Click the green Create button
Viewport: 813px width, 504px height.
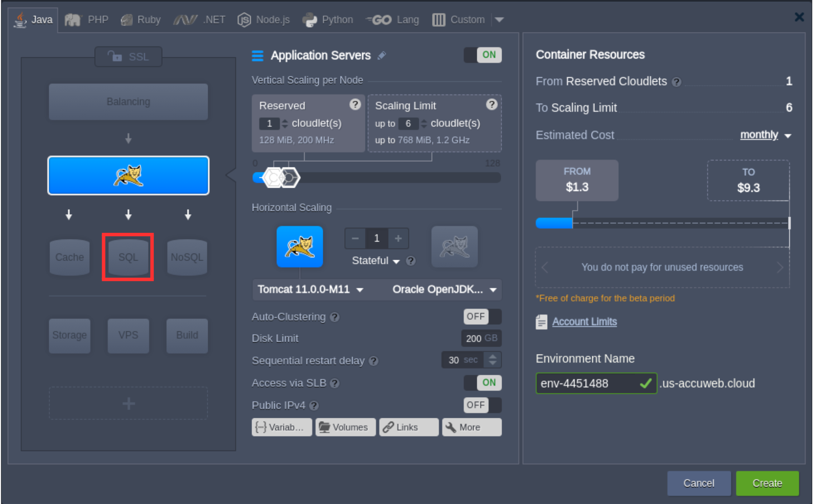point(767,483)
